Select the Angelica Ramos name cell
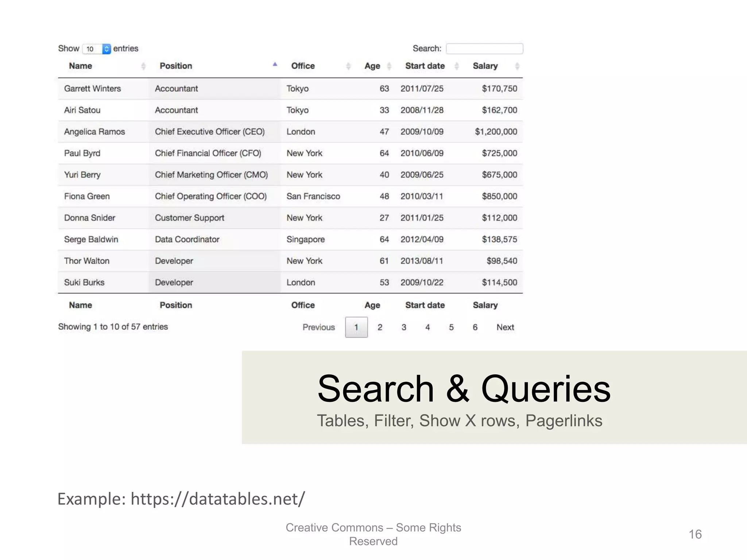Screen dimensions: 747x560 point(94,132)
